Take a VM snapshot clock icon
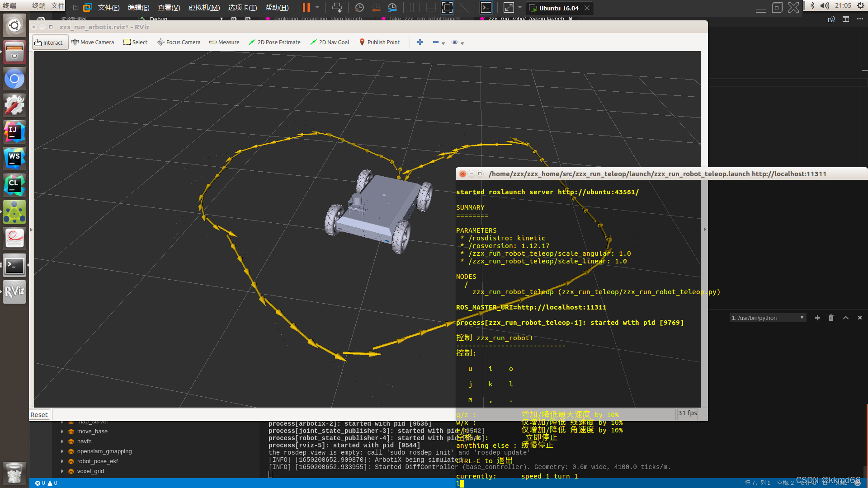Viewport: 868px width, 488px height. coord(359,7)
